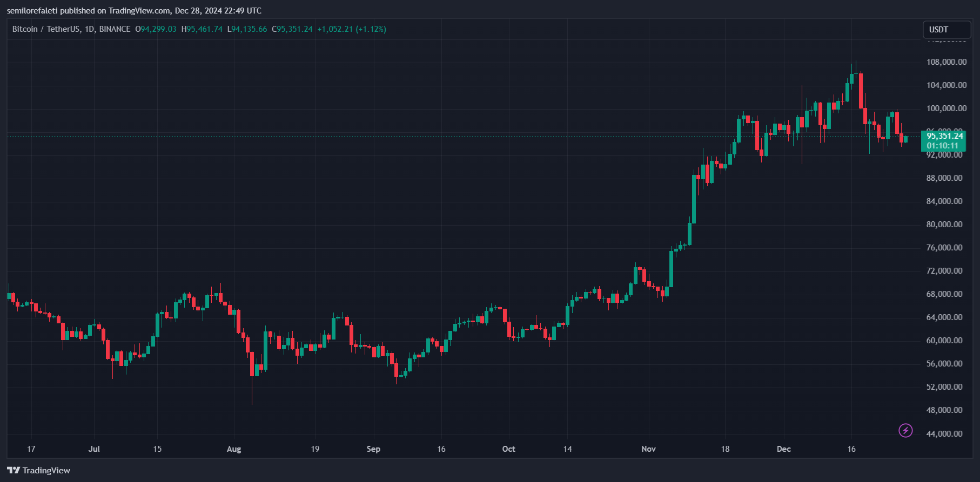
Task: Click the publisher line mentioning TradingView.com
Action: tap(134, 10)
